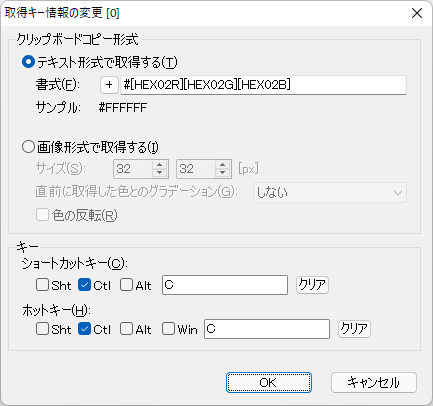433x406 pixels.
Task: Increase the first size spinner value
Action: pos(159,165)
